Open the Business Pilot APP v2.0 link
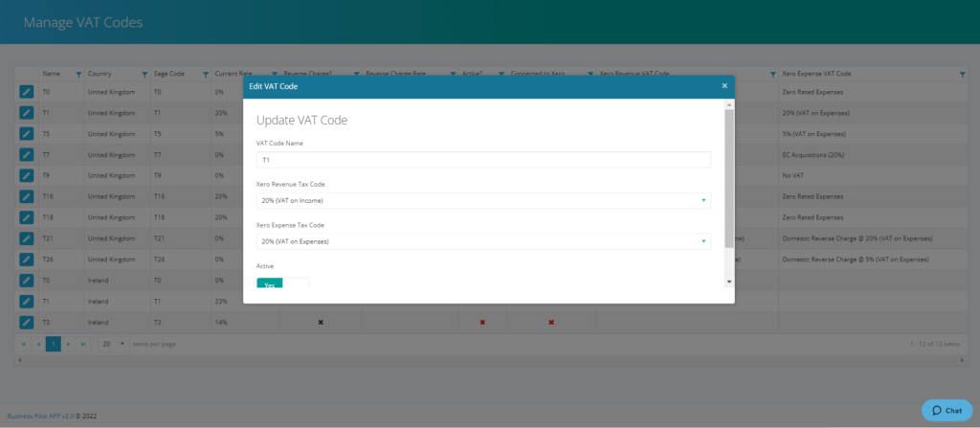The width and height of the screenshot is (980, 428). point(40,416)
